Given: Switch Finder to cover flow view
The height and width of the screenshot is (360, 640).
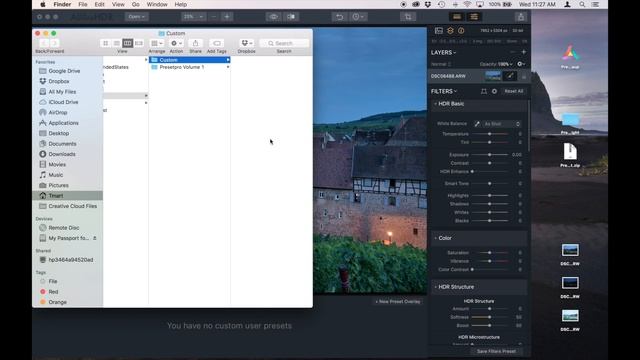Looking at the screenshot, I should pos(139,43).
